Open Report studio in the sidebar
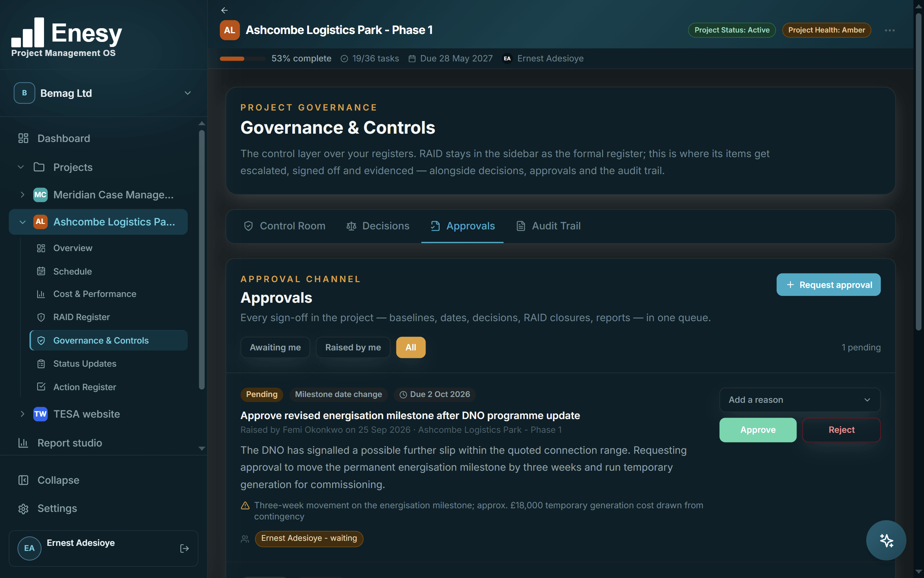Image resolution: width=924 pixels, height=578 pixels. 99,443
